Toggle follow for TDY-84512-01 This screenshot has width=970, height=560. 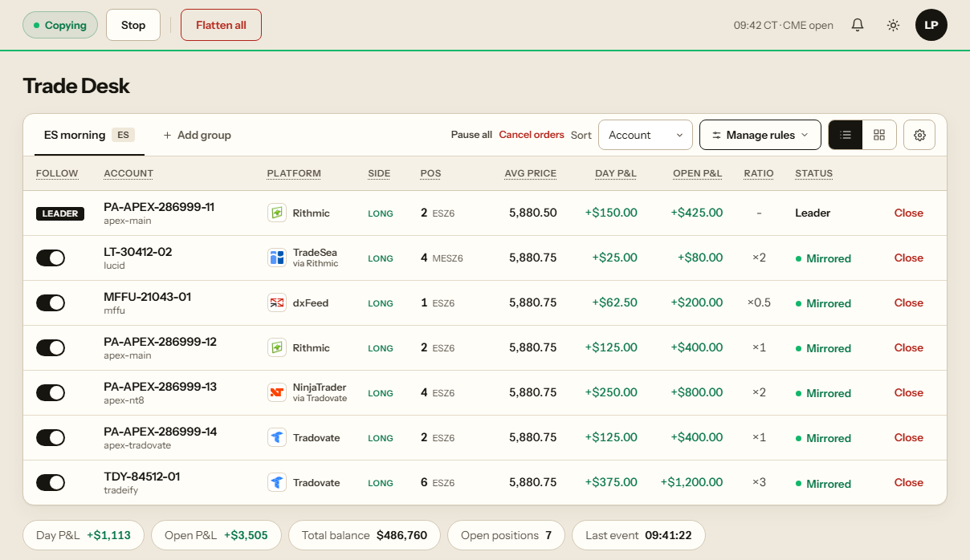click(51, 482)
